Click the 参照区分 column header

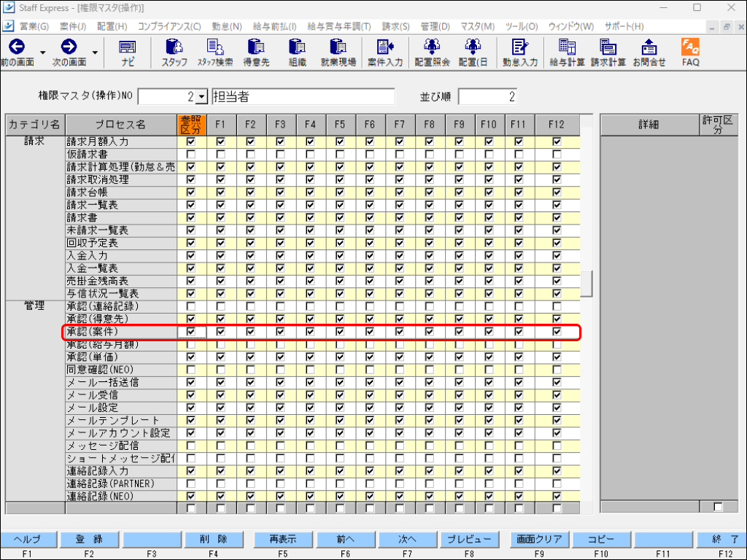(191, 125)
